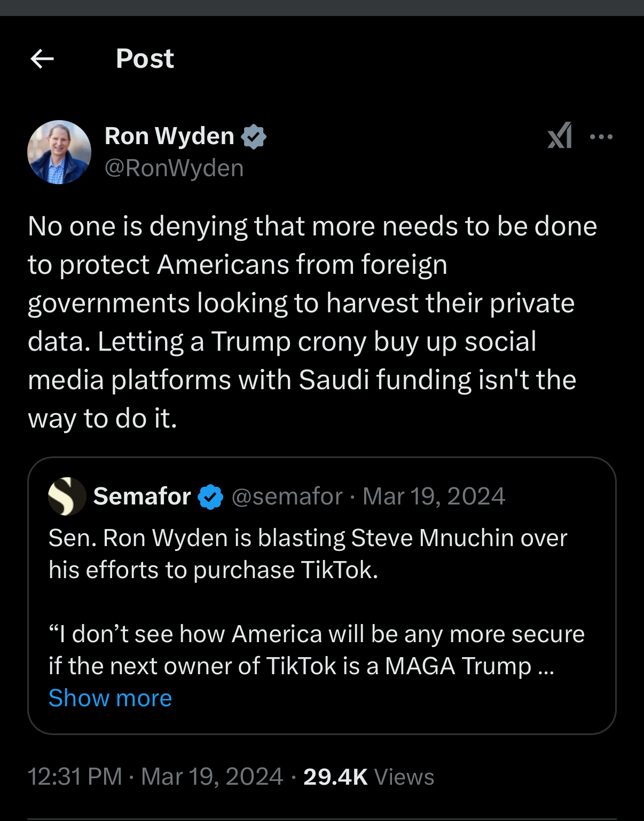Open the @RonWyden handle link

click(x=174, y=168)
